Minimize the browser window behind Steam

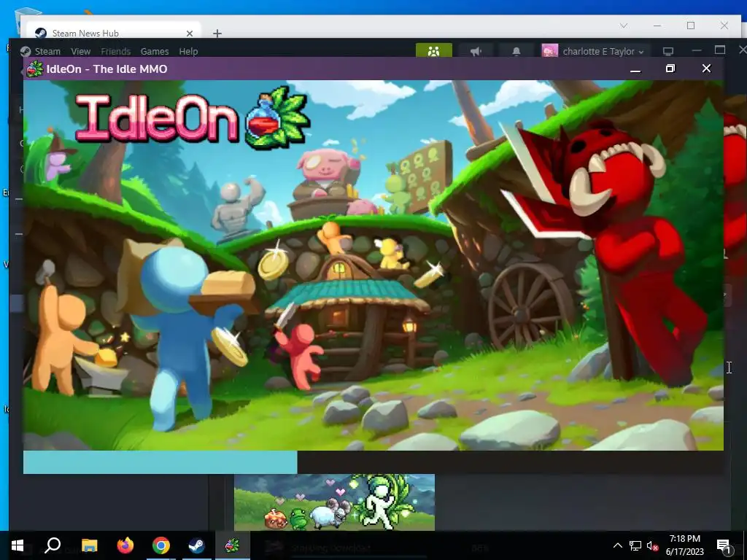657,26
